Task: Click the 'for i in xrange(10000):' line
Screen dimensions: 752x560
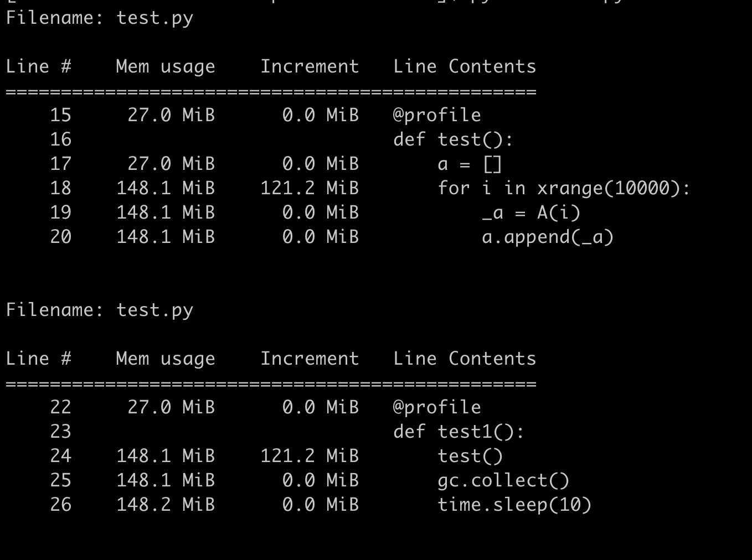Action: [564, 188]
